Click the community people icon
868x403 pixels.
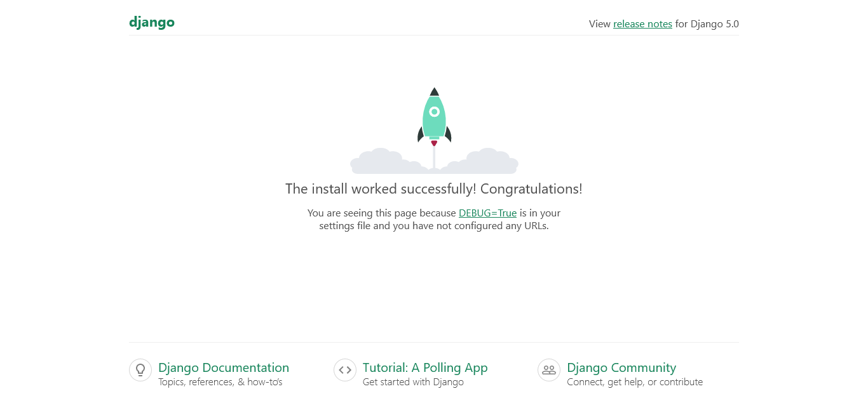(548, 369)
